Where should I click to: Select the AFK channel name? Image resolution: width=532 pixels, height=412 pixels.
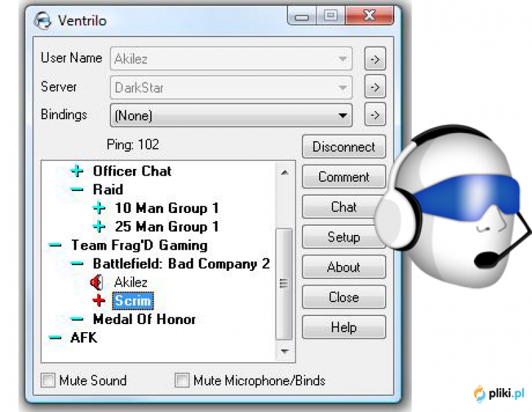[x=84, y=337]
